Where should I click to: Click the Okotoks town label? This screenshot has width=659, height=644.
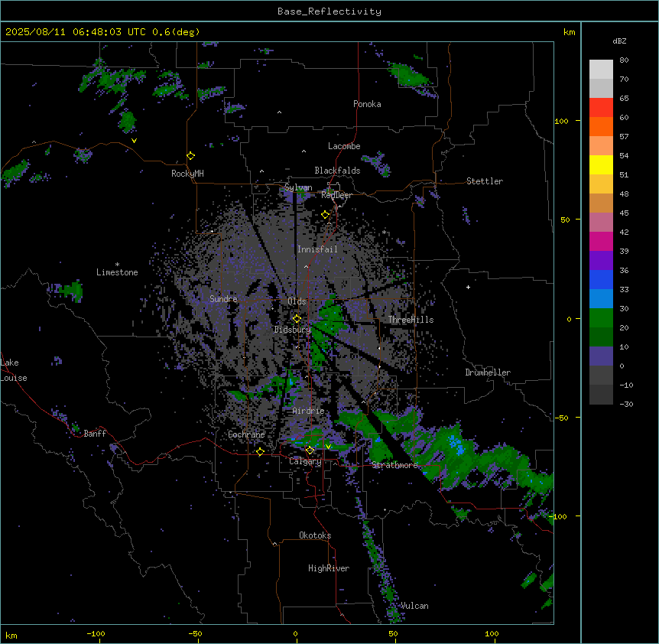tap(315, 535)
